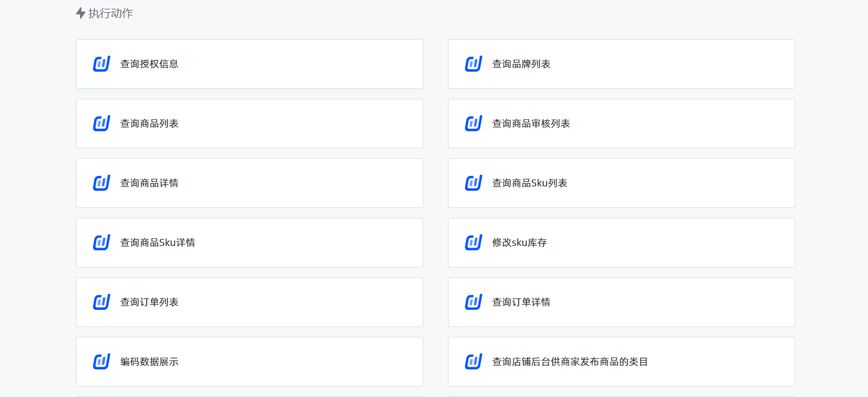
Task: Click the icon beside 查询商品Sku列表
Action: [x=473, y=183]
